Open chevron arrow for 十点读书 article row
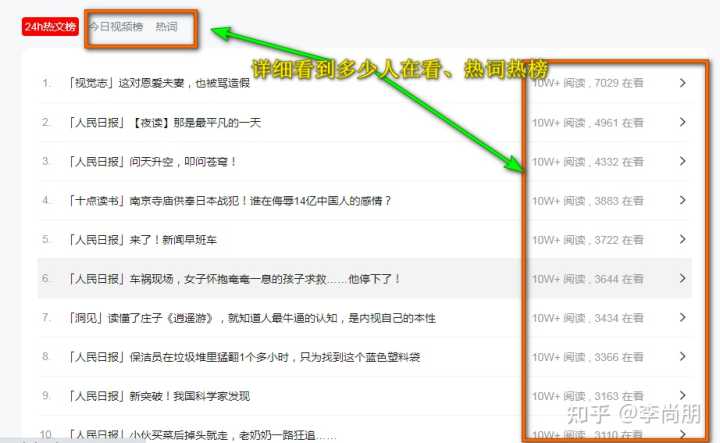This screenshot has width=720, height=443. click(x=682, y=200)
